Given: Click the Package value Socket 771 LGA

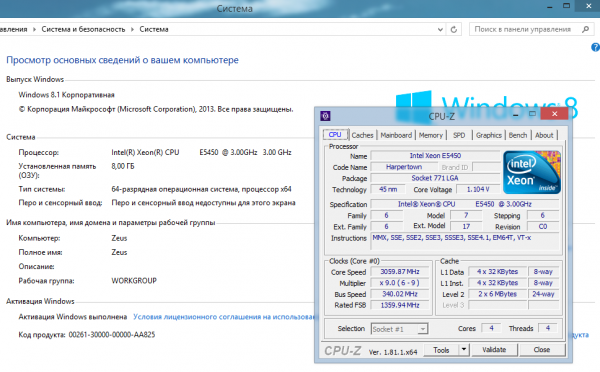Looking at the screenshot, I should coord(435,178).
